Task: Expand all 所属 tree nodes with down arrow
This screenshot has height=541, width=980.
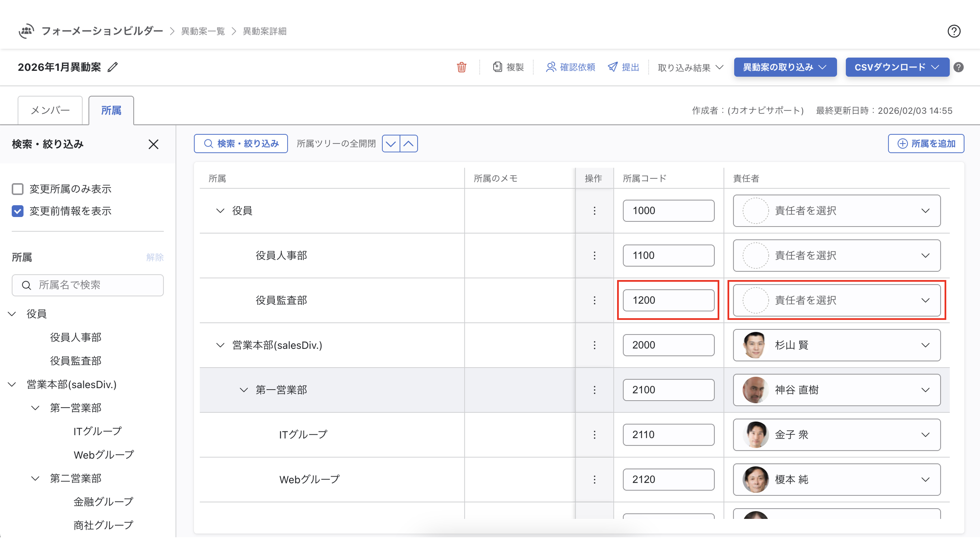Action: coord(391,144)
